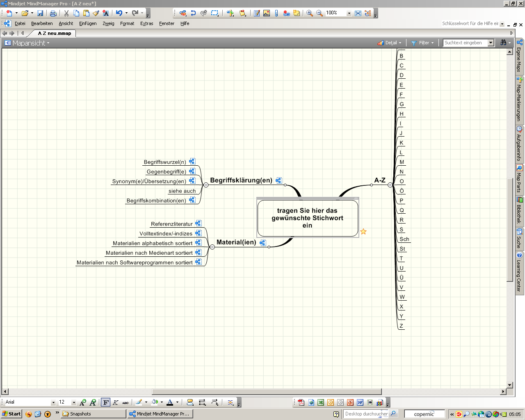Click the Zoom In magnifier icon
Viewport: 525px width, 420px height.
pos(310,13)
